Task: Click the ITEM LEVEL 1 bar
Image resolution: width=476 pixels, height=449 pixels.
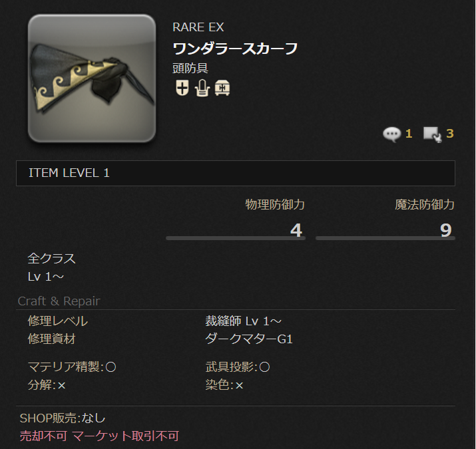Action: (236, 173)
